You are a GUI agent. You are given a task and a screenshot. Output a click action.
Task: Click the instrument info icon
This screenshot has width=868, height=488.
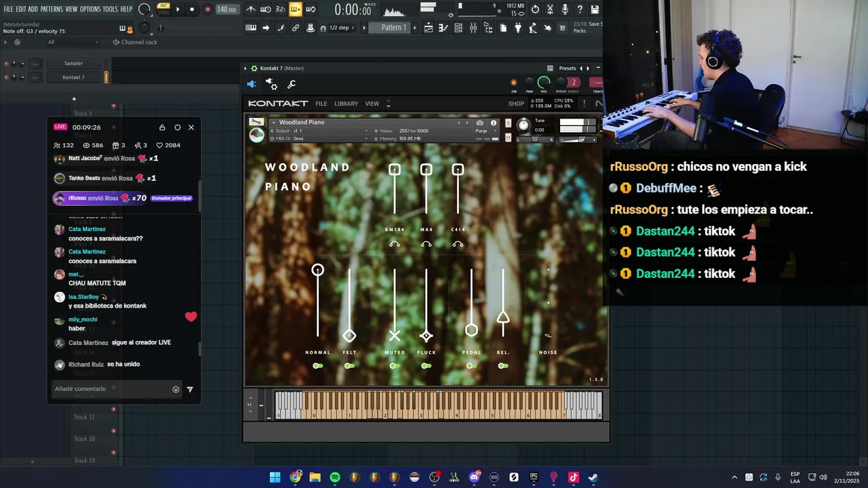tap(494, 123)
